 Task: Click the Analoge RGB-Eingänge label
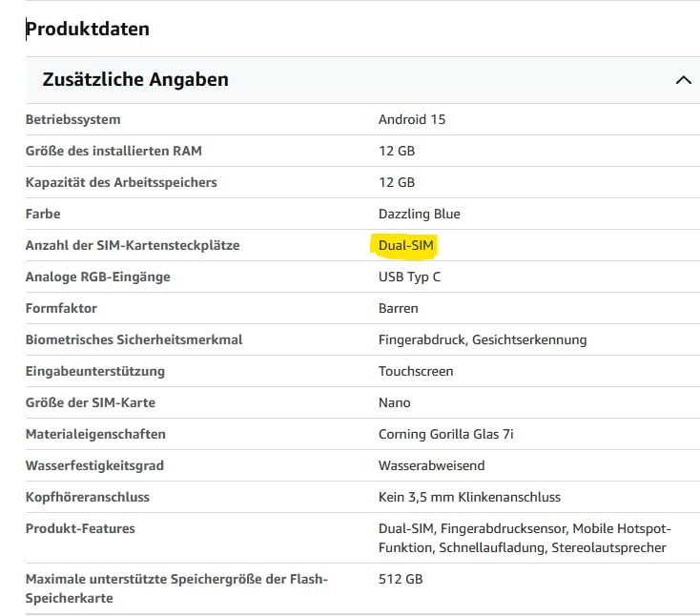point(98,277)
